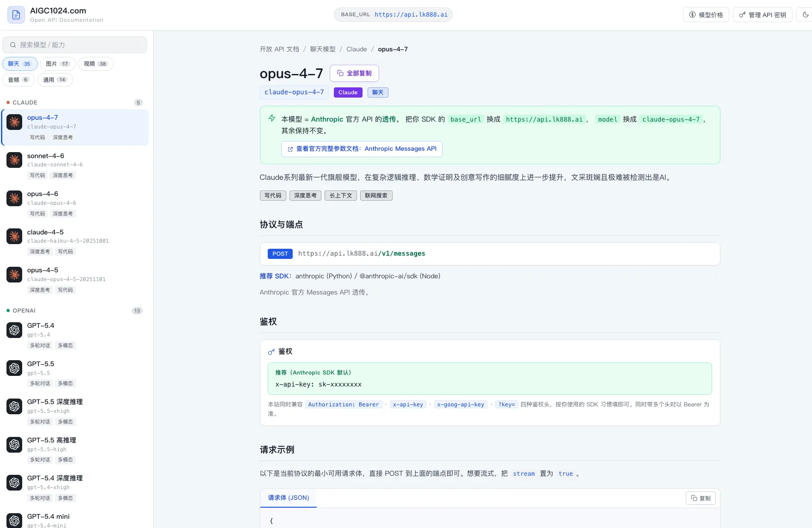Click 复制 button on request example
812x528 pixels.
tap(701, 498)
